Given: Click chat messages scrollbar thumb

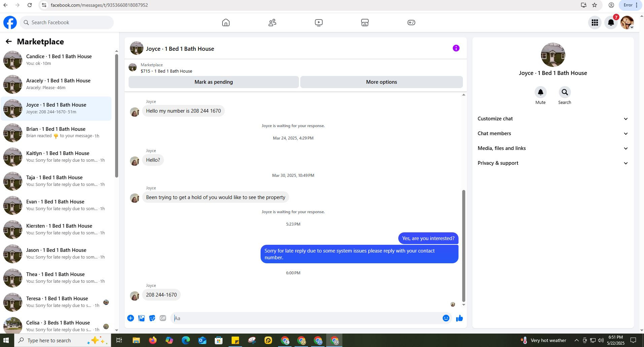Looking at the screenshot, I should pyautogui.click(x=464, y=246).
